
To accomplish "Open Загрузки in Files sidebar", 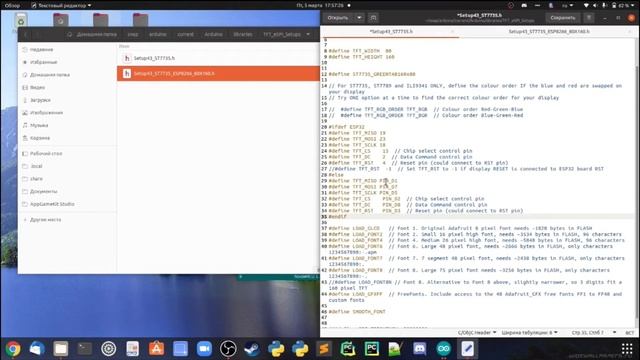I will point(67,100).
